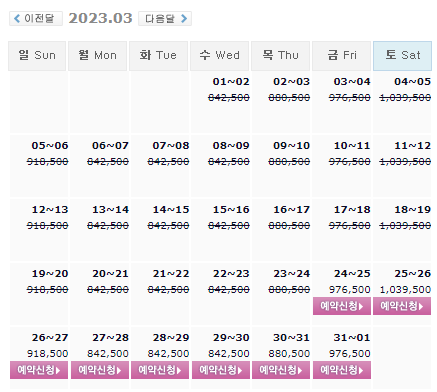
Task: Click the highlighted 토 Sat column header
Action: (402, 56)
